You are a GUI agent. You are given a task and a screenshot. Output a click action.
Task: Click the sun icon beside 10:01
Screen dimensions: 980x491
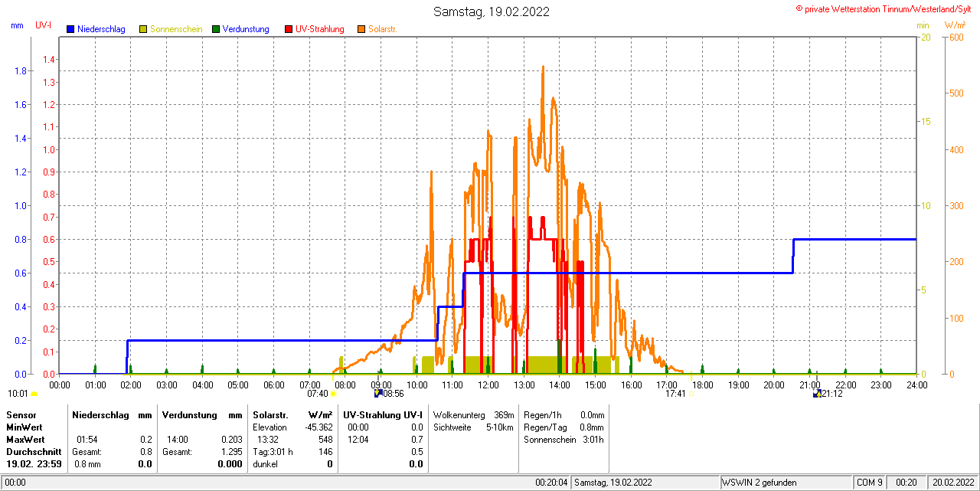tap(34, 394)
